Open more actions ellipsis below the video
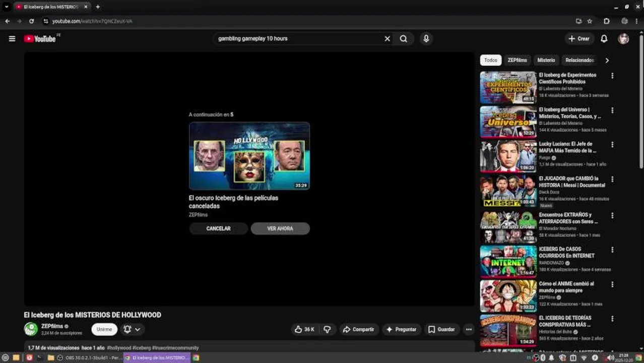 coord(469,329)
